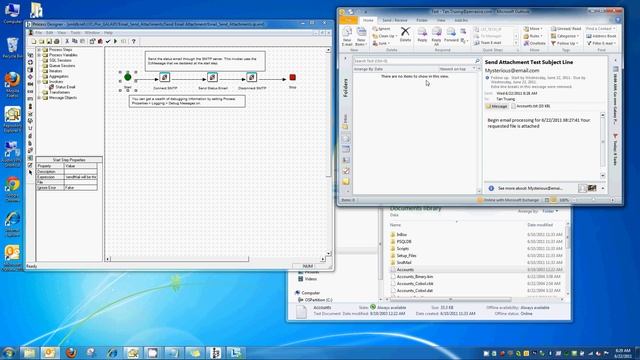Click the Save icon in Process Designer toolbar
The image size is (640, 360).
[x=49, y=41]
